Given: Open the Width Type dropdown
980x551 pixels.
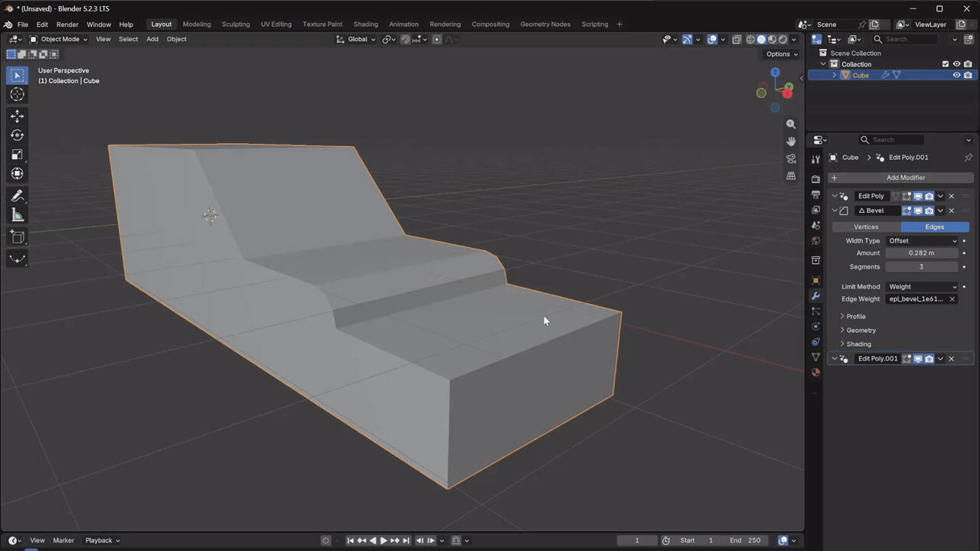Looking at the screenshot, I should (922, 241).
